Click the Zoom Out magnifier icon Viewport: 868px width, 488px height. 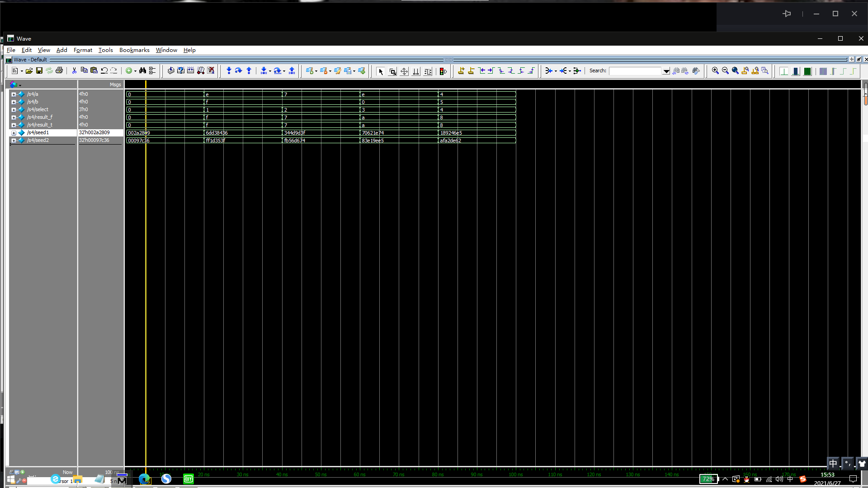[x=725, y=70]
